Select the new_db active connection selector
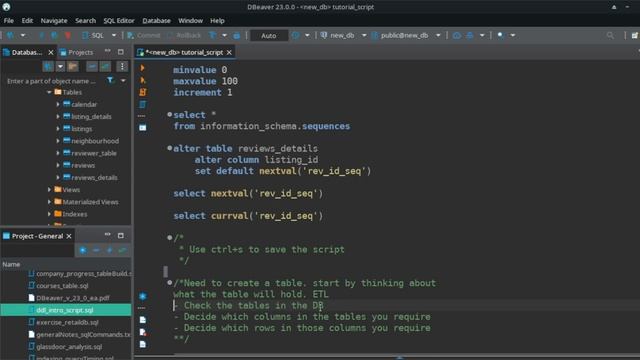The height and width of the screenshot is (360, 640). pyautogui.click(x=338, y=36)
